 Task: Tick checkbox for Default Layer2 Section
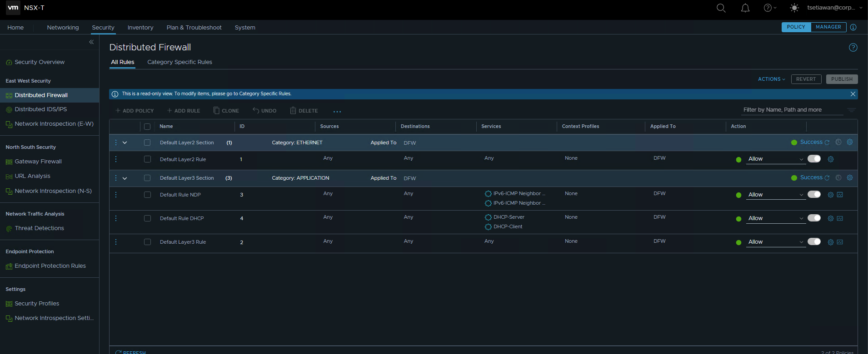147,143
